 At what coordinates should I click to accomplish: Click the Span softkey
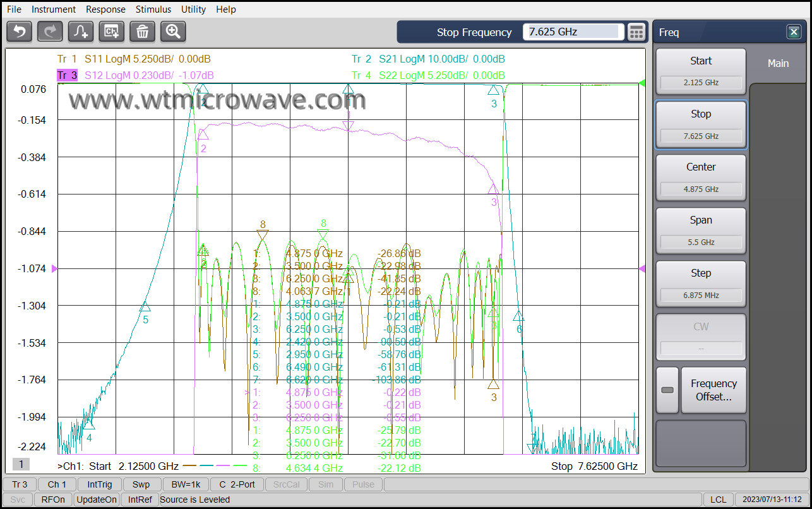pos(701,231)
